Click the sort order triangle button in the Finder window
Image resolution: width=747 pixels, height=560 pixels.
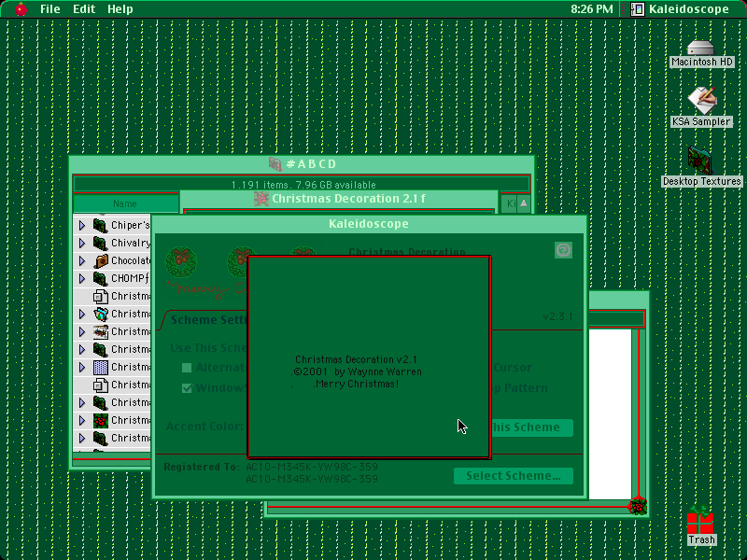pyautogui.click(x=524, y=203)
